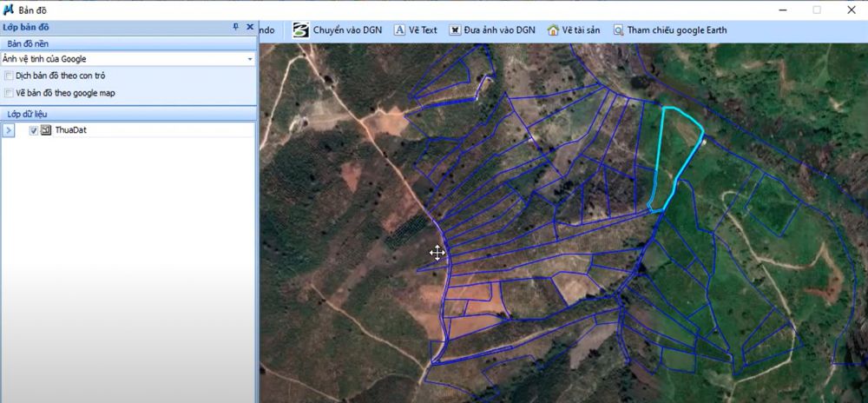Click Tham chiếu google Earth label
Image resolution: width=868 pixels, height=403 pixels.
pyautogui.click(x=677, y=30)
